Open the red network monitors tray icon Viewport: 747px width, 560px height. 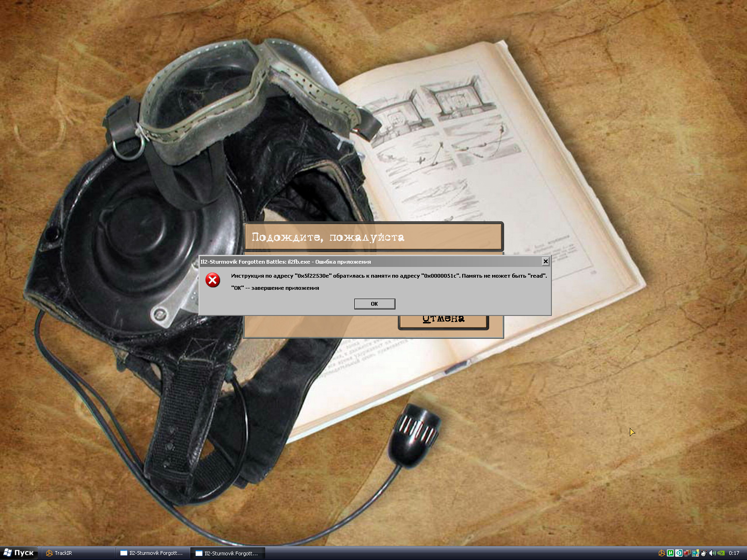[x=687, y=553]
